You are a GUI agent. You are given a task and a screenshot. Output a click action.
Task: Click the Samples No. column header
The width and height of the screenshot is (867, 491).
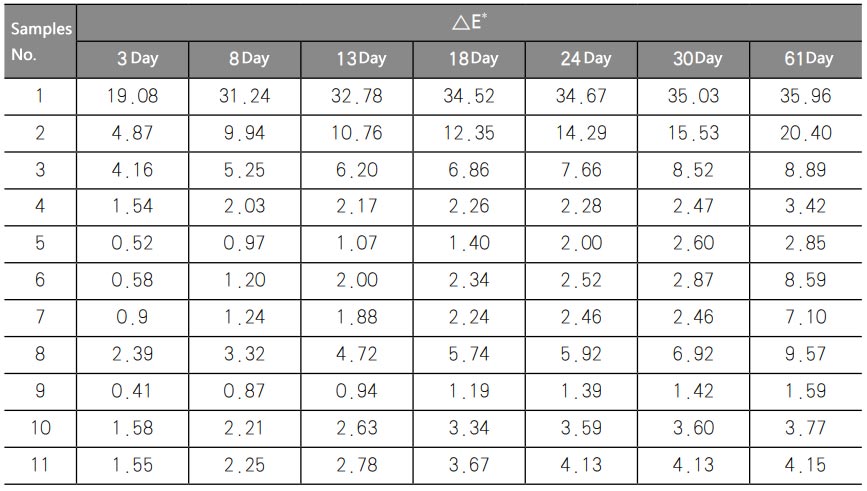(x=39, y=41)
